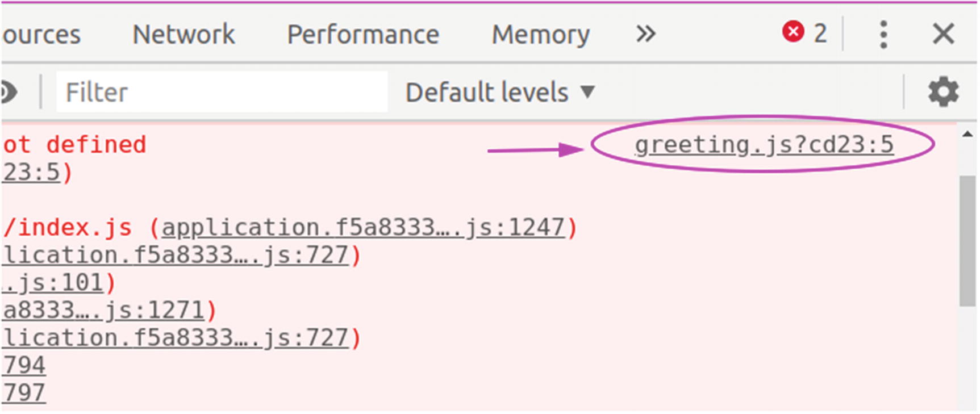Viewport: 980px width, 414px height.
Task: Open the Sources tab
Action: [41, 35]
